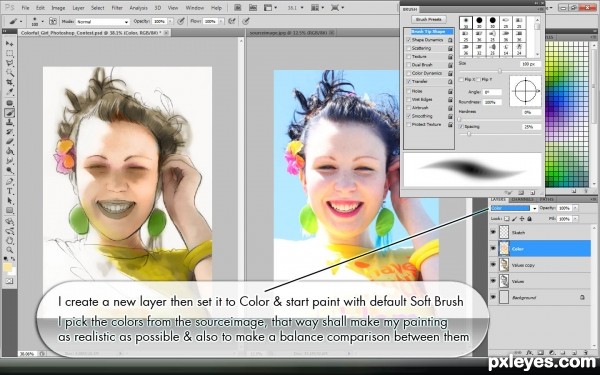Select the Hand tool

point(10,241)
